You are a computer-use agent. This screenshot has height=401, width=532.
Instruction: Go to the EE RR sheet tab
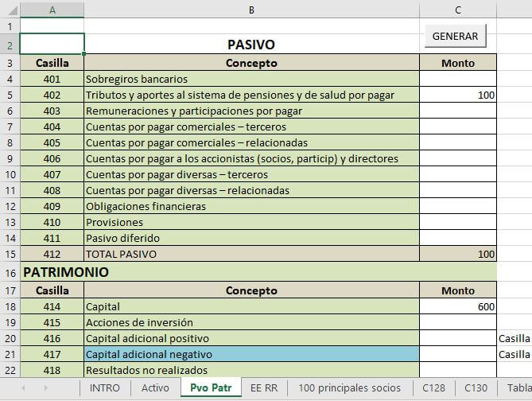263,388
